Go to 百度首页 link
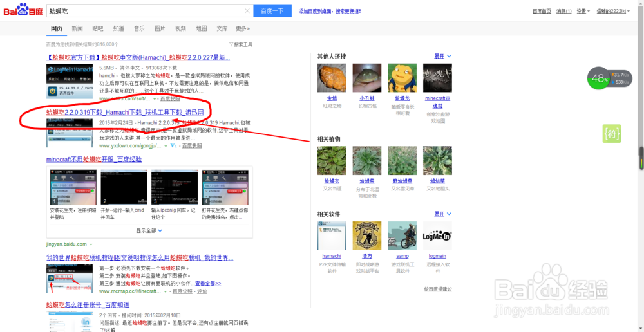The height and width of the screenshot is (332, 644). coord(542,11)
